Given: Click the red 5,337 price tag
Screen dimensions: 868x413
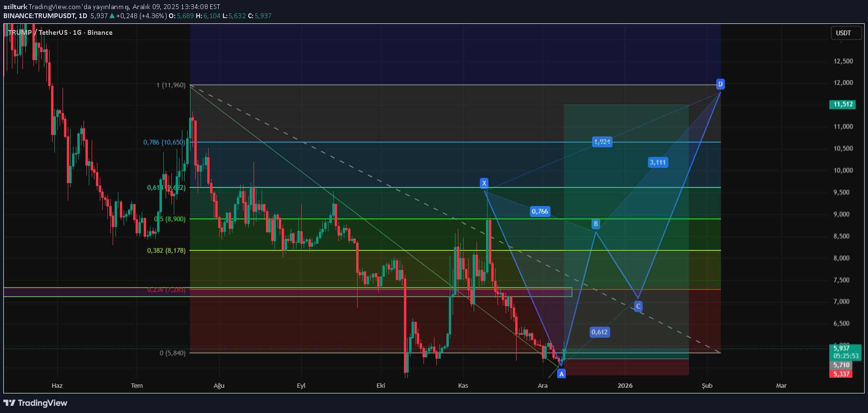Looking at the screenshot, I should coord(841,374).
